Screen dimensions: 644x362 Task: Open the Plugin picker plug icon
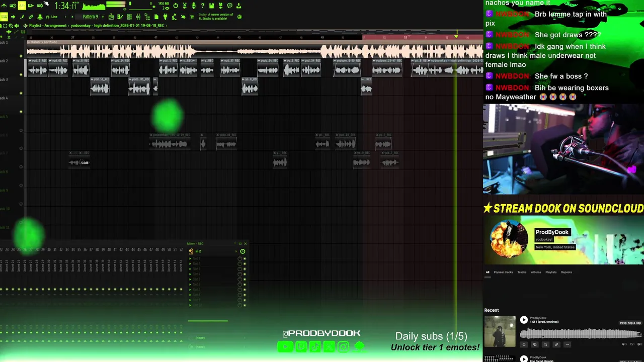[165, 17]
